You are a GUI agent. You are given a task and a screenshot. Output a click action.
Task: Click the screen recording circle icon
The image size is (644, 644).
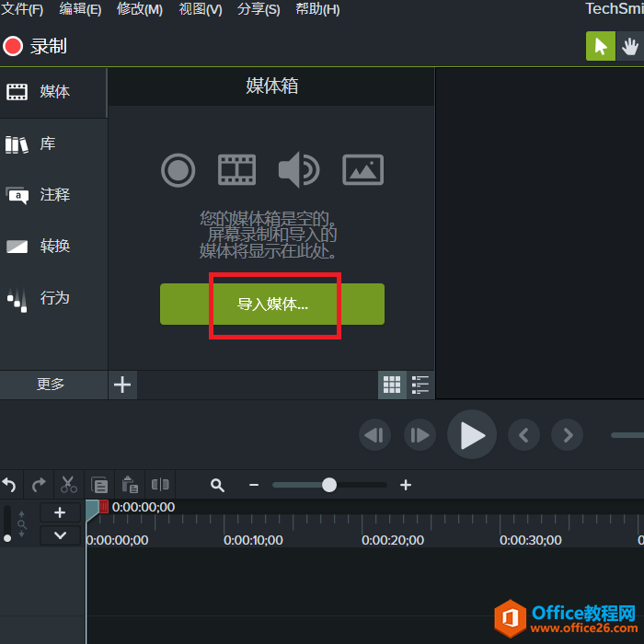(x=178, y=170)
